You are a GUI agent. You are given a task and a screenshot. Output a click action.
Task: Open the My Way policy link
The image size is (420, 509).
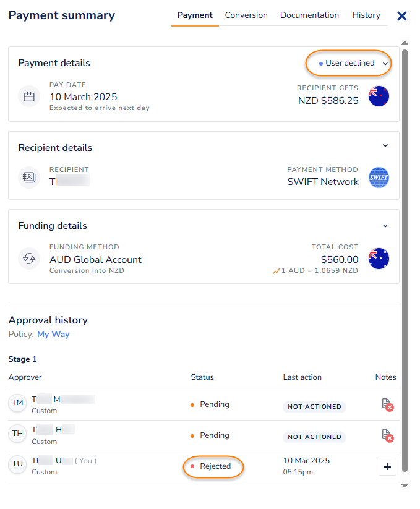click(x=53, y=335)
